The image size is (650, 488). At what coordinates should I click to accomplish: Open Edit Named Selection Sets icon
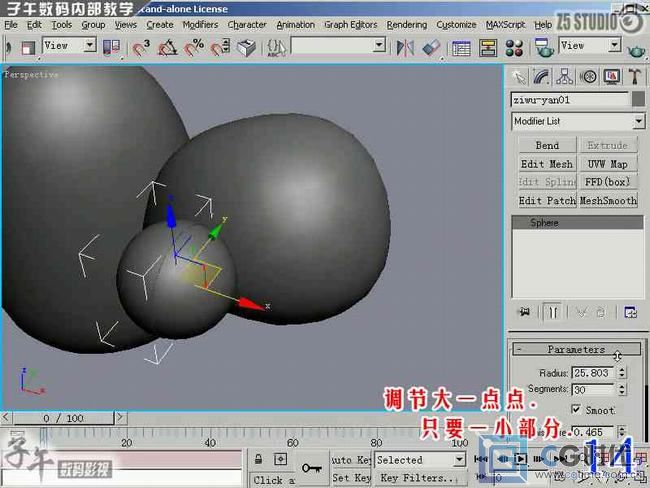click(276, 47)
